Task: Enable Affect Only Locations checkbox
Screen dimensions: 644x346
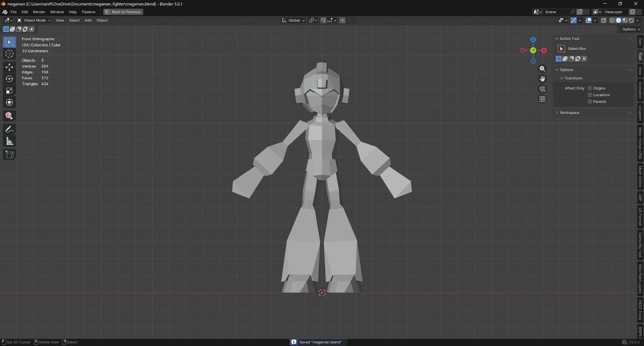Action: click(x=590, y=95)
